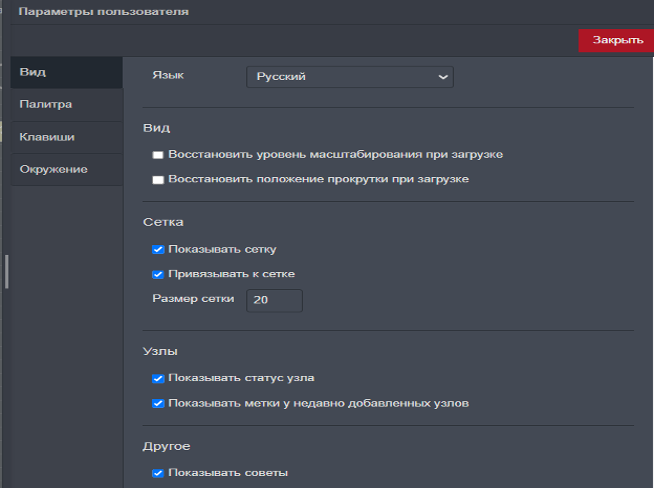The image size is (654, 488).
Task: Disable the Привязывать к сетке option
Action: 158,274
